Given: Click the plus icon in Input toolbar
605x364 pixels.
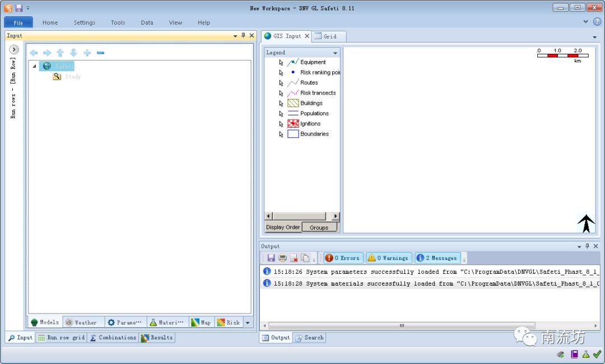Looking at the screenshot, I should pyautogui.click(x=87, y=53).
